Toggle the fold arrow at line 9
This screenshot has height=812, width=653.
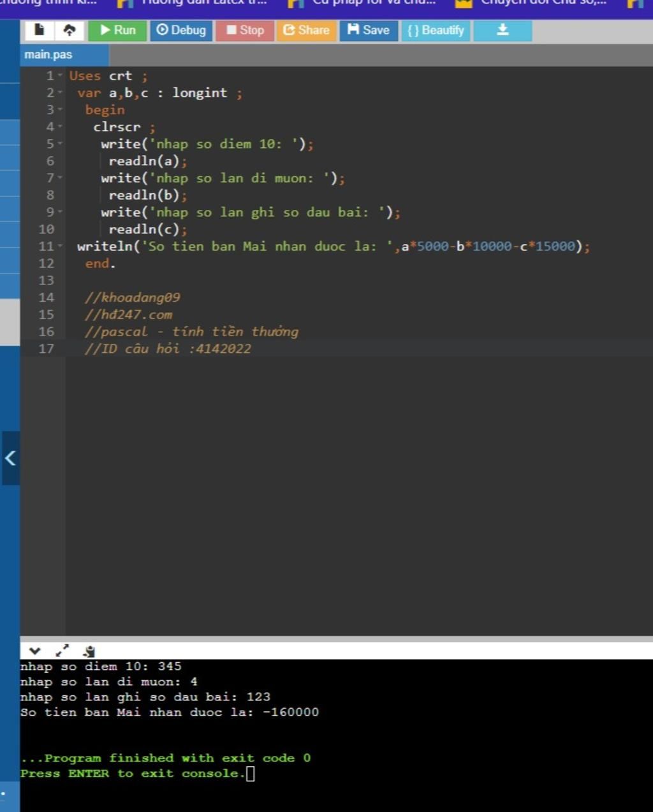(61, 212)
